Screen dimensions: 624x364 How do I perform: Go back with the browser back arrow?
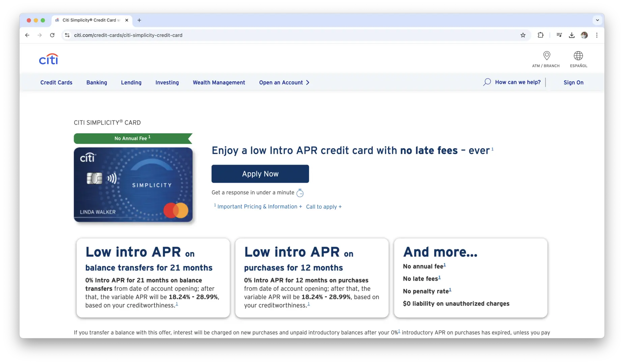pyautogui.click(x=27, y=35)
